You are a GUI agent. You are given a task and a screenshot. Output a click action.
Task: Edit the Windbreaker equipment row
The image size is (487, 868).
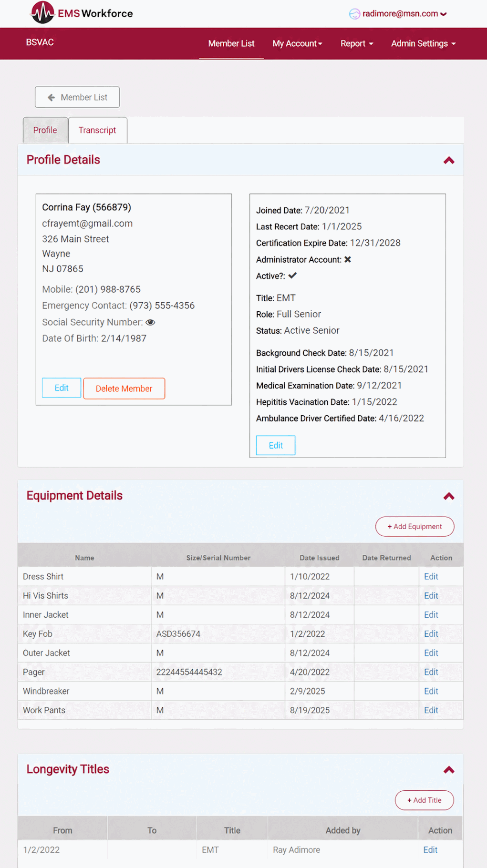pyautogui.click(x=431, y=691)
